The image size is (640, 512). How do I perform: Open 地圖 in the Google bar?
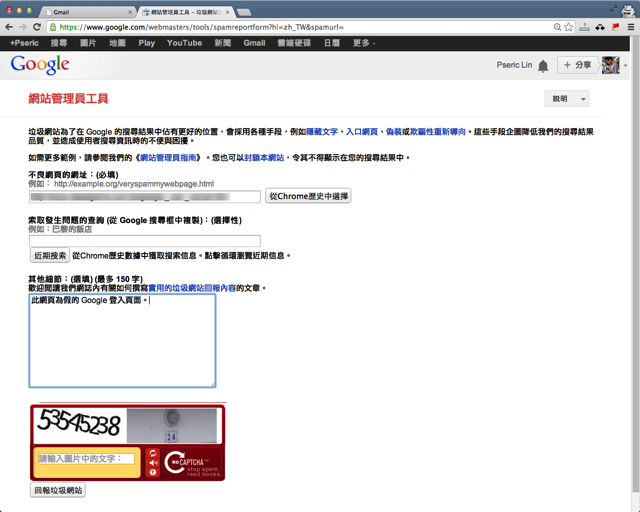tap(117, 43)
